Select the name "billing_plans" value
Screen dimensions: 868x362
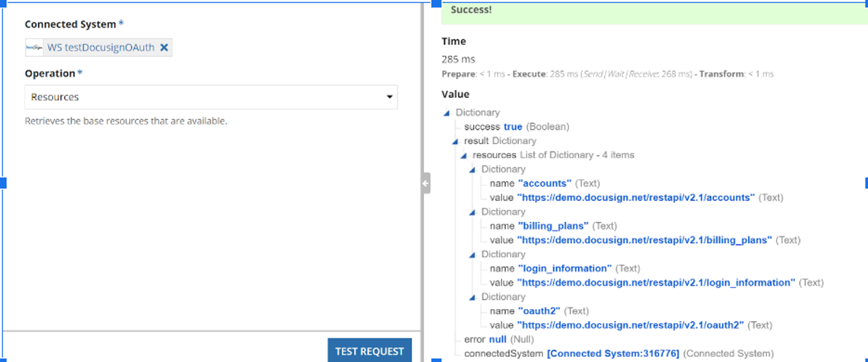pyautogui.click(x=553, y=226)
